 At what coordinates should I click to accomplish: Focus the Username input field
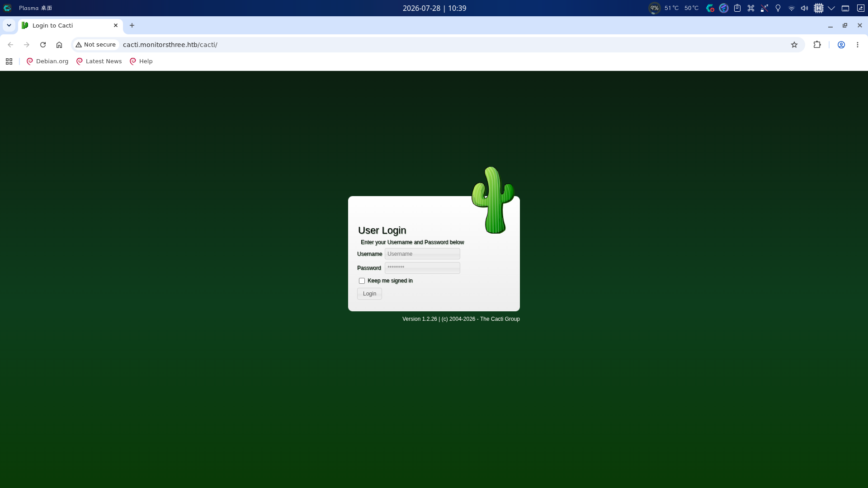(x=422, y=254)
